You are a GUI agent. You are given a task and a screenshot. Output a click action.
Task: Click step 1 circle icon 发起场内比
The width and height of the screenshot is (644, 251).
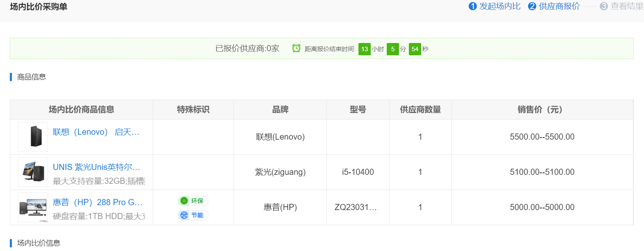(x=473, y=6)
